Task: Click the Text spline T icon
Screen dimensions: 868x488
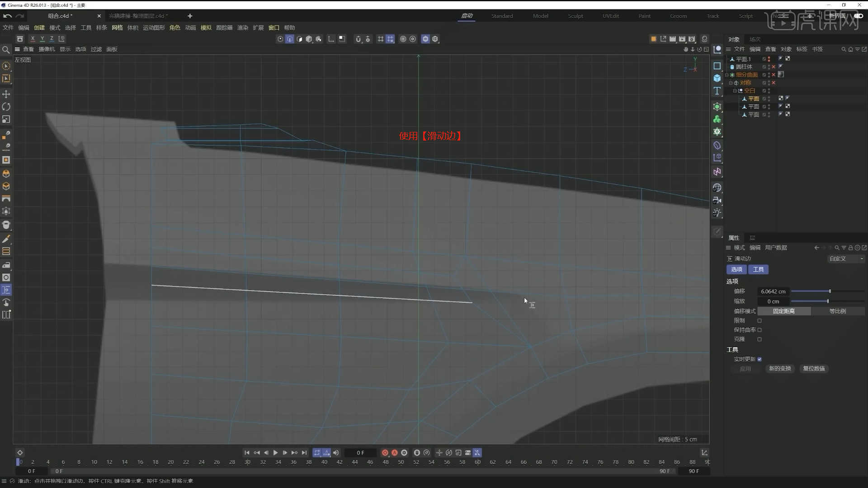Action: [x=717, y=91]
